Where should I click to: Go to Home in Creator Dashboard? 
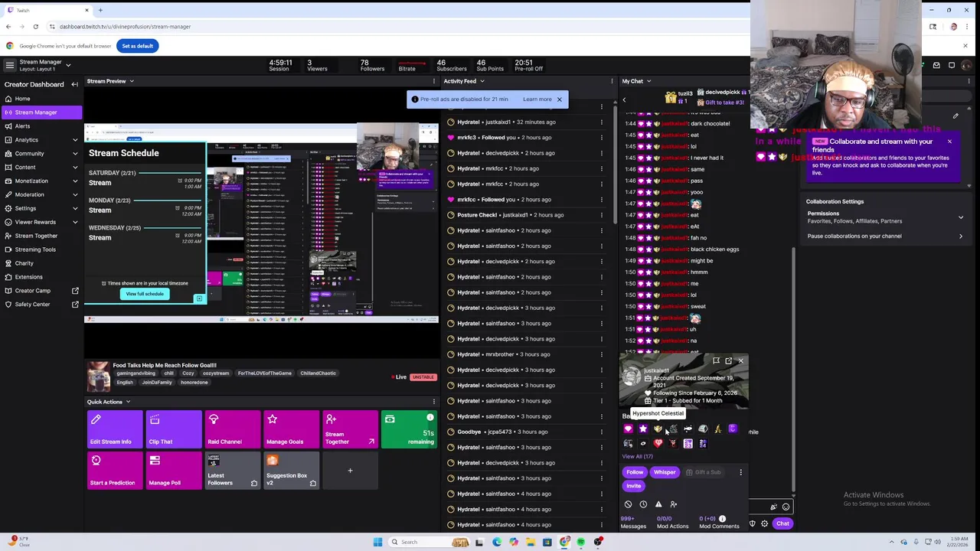(x=42, y=98)
